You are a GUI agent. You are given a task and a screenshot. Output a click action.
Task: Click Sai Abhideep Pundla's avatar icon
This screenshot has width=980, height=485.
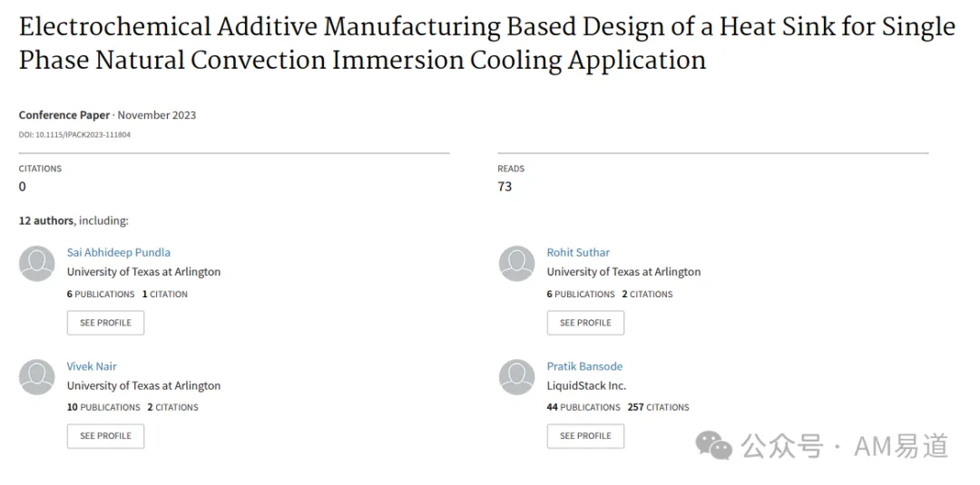point(37,264)
